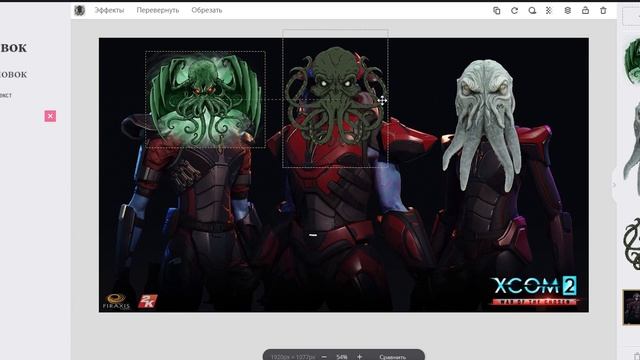The width and height of the screenshot is (640, 360).
Task: Collapse the right panel using the side arrow
Action: [614, 185]
